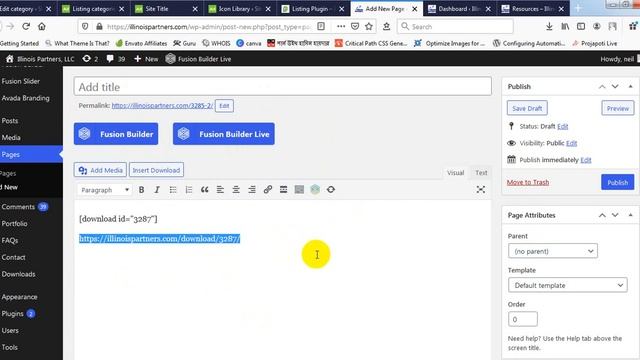
Task: Insert or edit a link
Action: tap(267, 190)
